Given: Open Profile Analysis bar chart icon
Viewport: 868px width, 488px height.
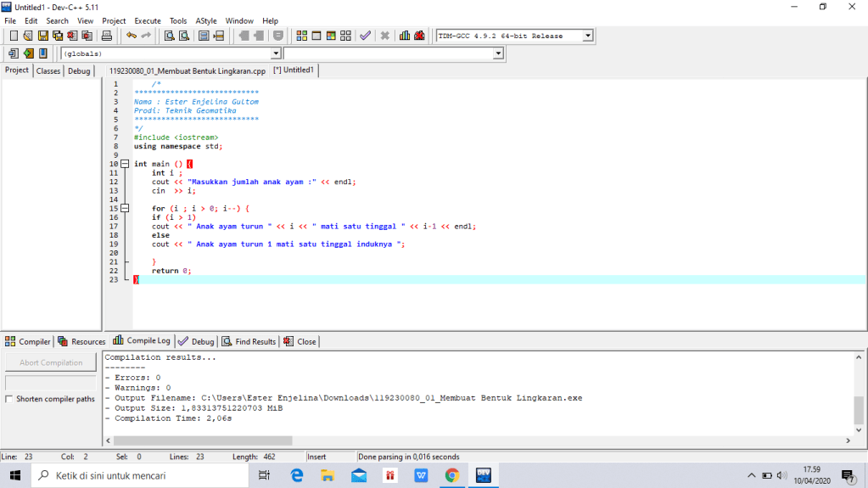Looking at the screenshot, I should [x=405, y=36].
